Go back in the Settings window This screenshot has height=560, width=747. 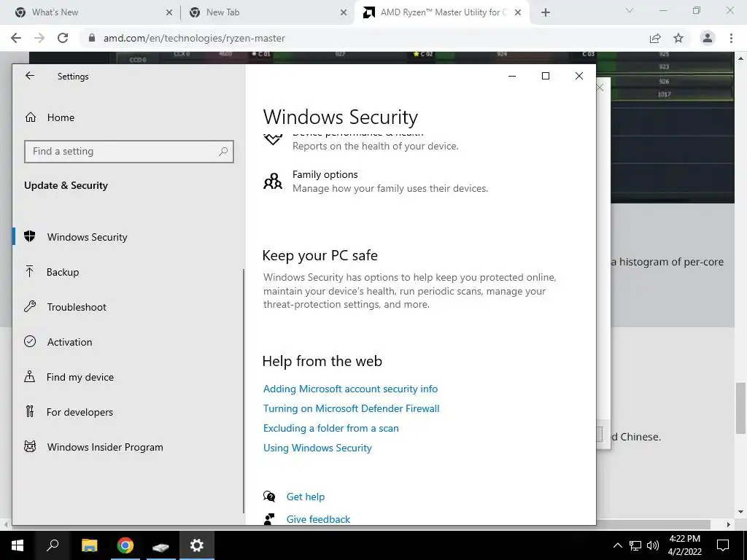point(30,76)
